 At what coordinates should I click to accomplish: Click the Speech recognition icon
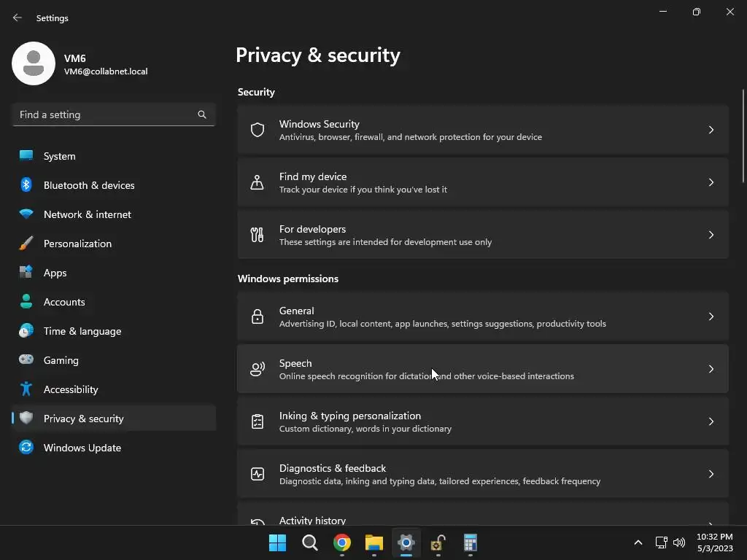point(258,369)
